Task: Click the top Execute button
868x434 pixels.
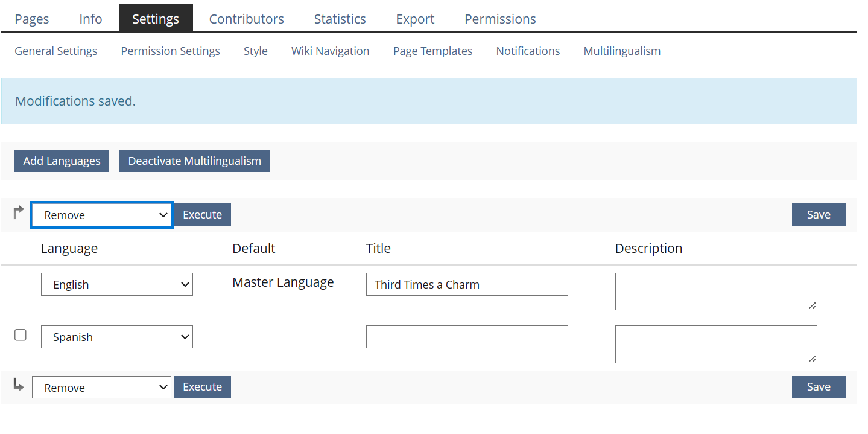Action: pos(202,215)
